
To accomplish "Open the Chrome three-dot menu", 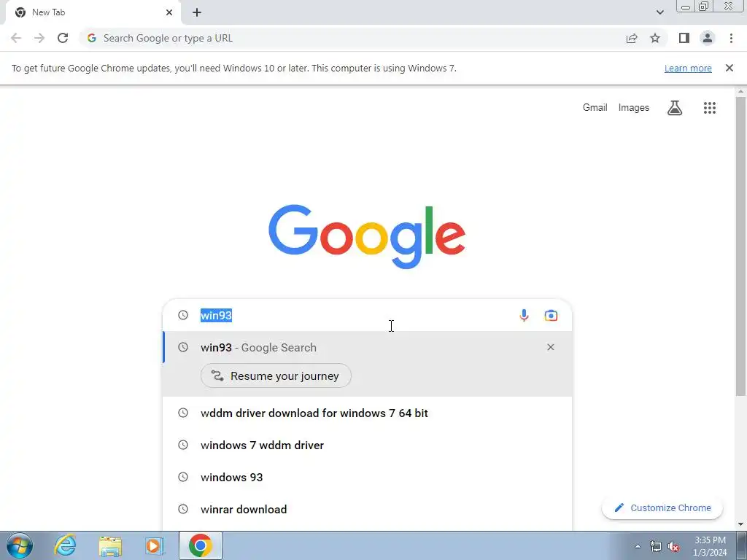I will coord(731,38).
